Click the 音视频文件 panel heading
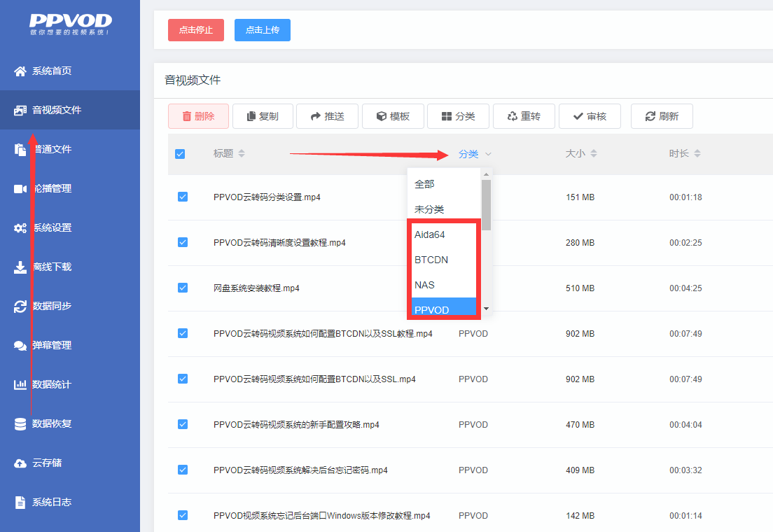Viewport: 773px width, 532px height. pos(193,80)
